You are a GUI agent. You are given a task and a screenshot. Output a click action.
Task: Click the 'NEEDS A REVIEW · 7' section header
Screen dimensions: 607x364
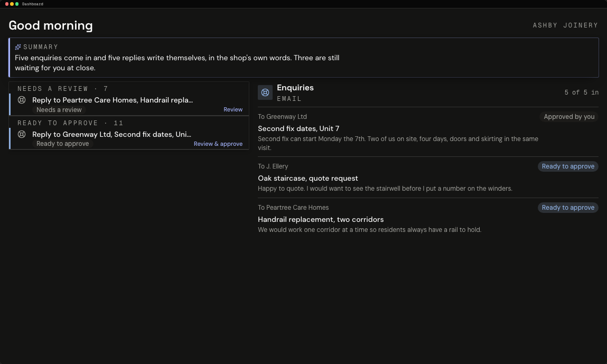[63, 89]
